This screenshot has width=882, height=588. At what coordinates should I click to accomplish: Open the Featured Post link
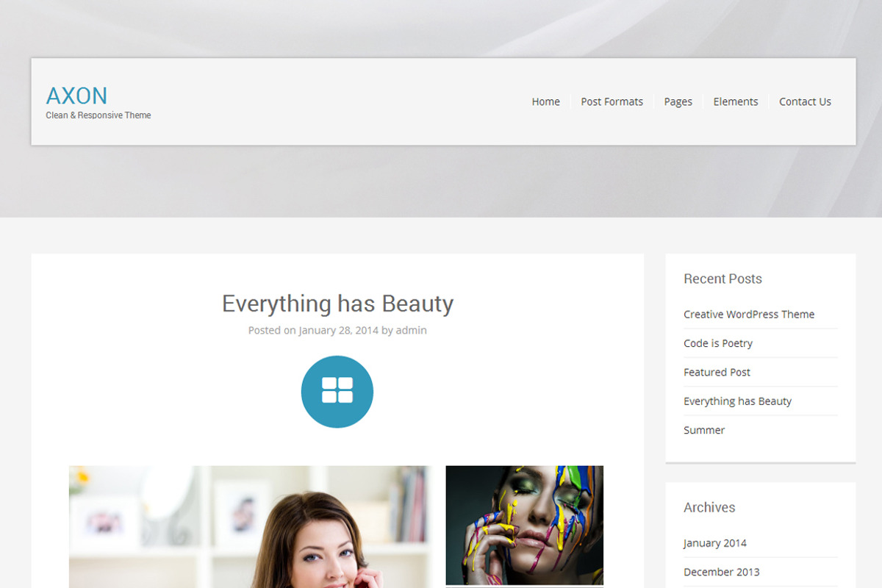(717, 372)
